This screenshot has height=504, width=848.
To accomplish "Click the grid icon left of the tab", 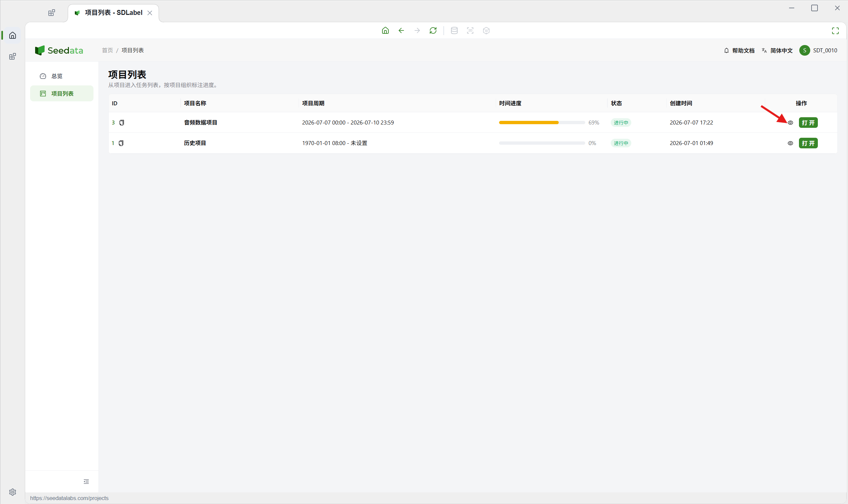I will pyautogui.click(x=51, y=13).
